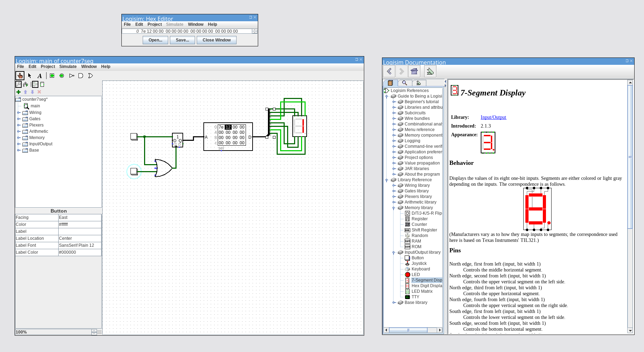The width and height of the screenshot is (644, 352).
Task: Pick the NOT gate tool
Action: 72,76
